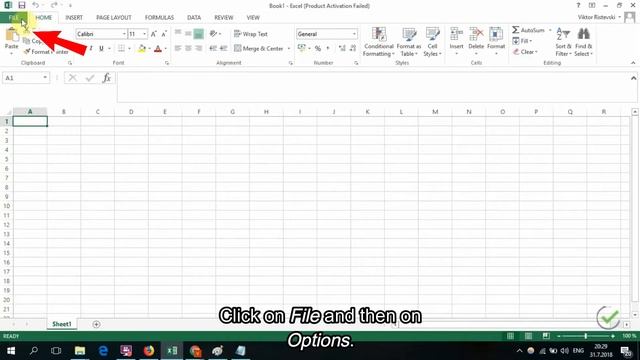The image size is (640, 360).
Task: Expand the font size dropdown
Action: (144, 34)
